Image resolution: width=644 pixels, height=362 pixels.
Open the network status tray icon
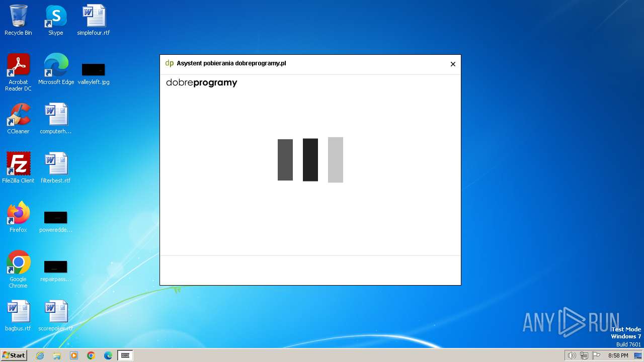pos(584,355)
